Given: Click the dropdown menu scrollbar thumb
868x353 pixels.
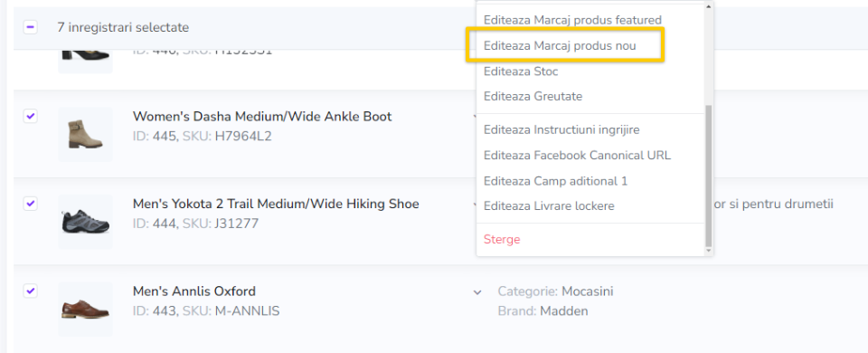Looking at the screenshot, I should 709,175.
